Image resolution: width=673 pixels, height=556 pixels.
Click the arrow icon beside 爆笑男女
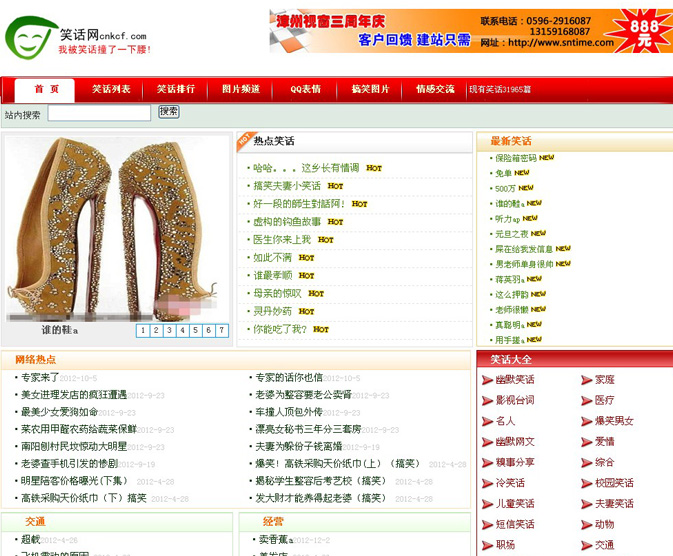586,421
